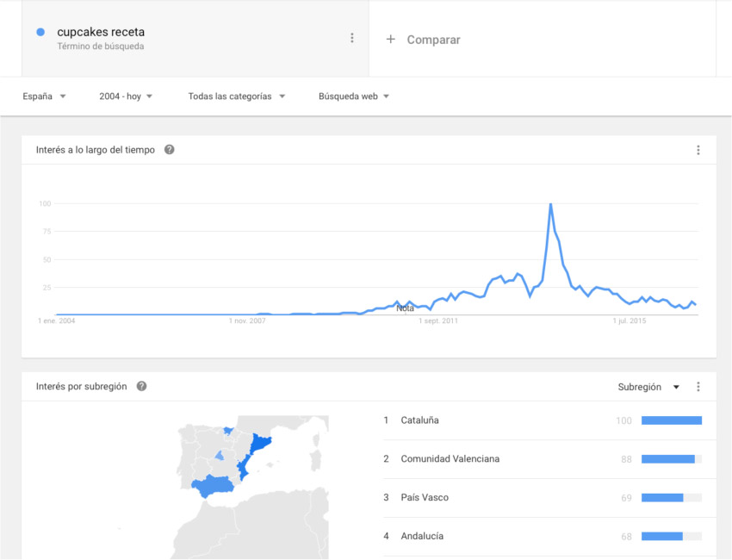Open the 2004 - hoy date range dropdown
Screen dimensions: 732x560
[126, 96]
